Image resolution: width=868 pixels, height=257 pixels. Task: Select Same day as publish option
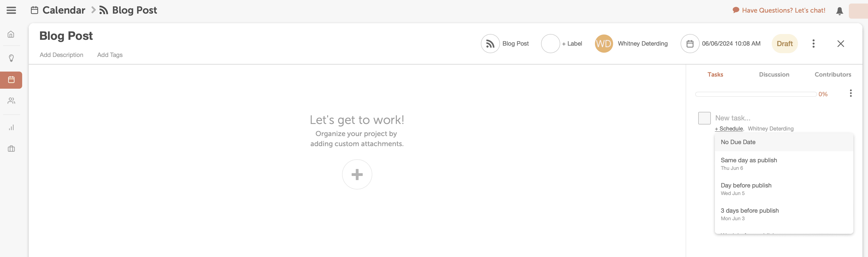coord(784,164)
